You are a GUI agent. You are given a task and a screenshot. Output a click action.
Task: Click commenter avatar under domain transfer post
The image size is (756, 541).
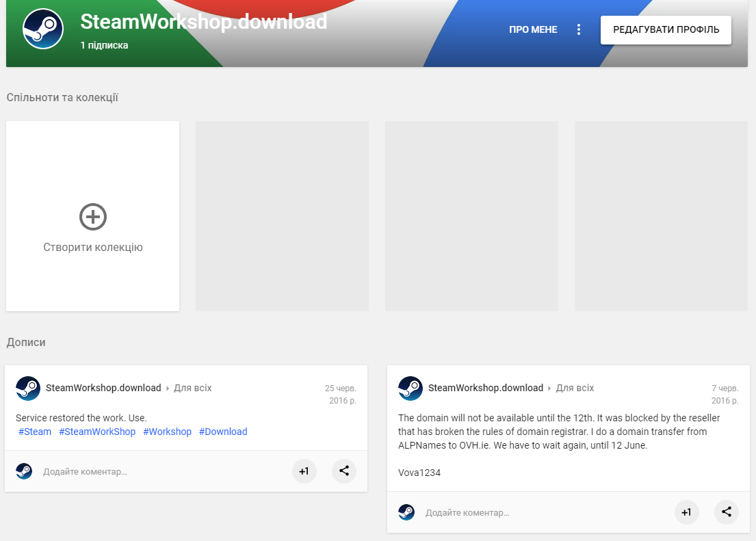[406, 512]
